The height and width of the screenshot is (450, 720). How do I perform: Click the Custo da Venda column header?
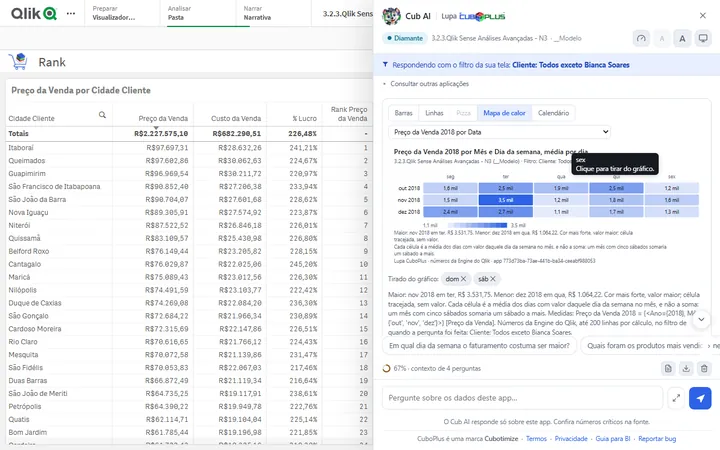click(x=236, y=118)
